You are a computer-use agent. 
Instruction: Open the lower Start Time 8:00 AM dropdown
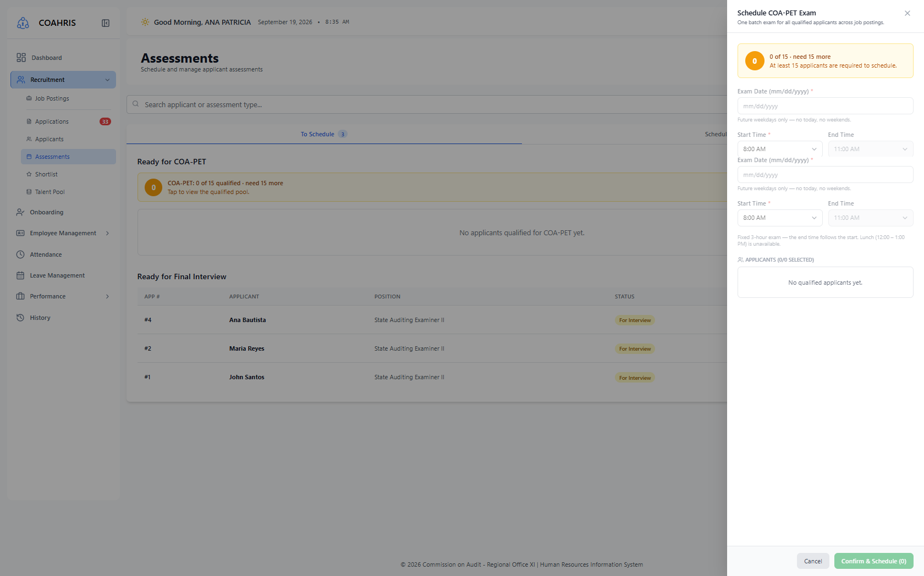click(x=780, y=218)
